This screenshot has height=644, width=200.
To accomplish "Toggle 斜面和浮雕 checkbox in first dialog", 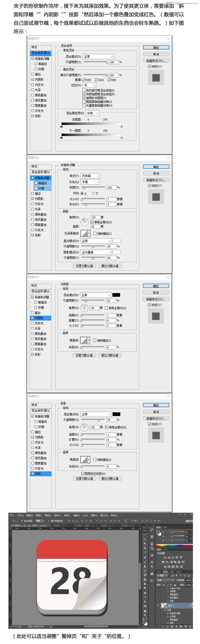I will click(33, 59).
